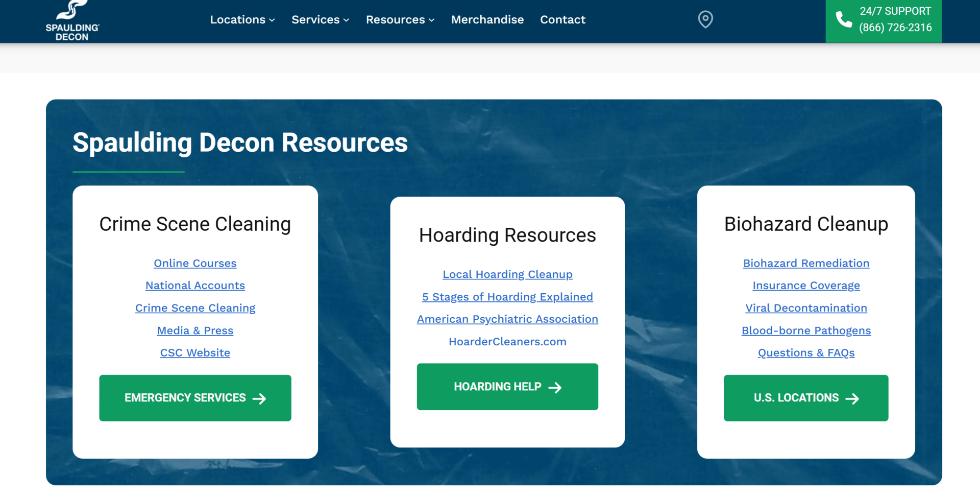Follow the Crime Scene Cleaning link
Image resolution: width=980 pixels, height=496 pixels.
[195, 308]
